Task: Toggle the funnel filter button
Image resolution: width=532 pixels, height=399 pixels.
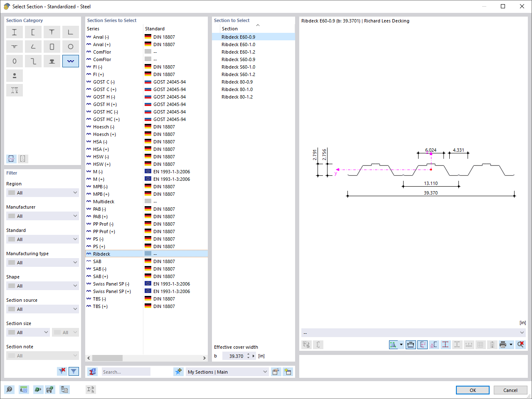Action: pyautogui.click(x=74, y=371)
